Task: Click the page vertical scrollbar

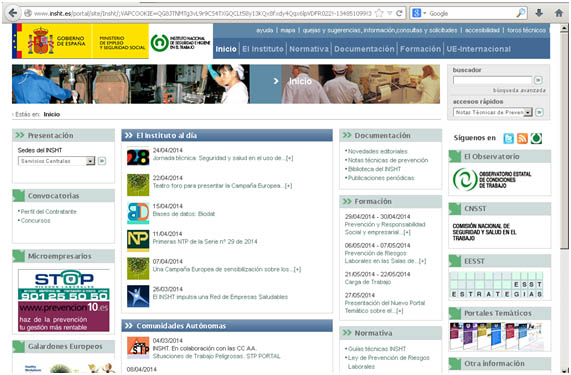Action: pos(564,138)
